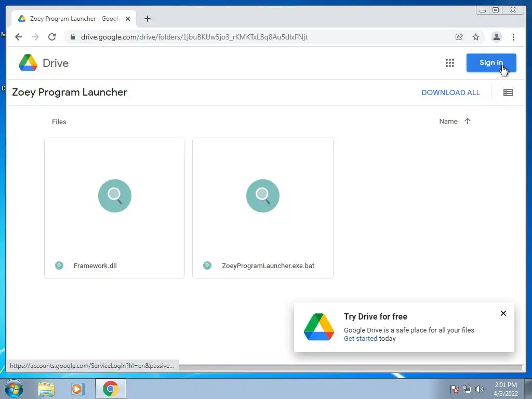Click the taskbar clock showing 2:01 PM
532x399 pixels.
pos(506,389)
